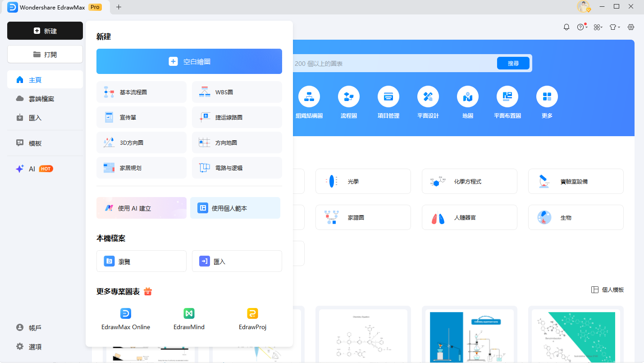Create a 空白繪圖 blank drawing
Image resolution: width=644 pixels, height=363 pixels.
click(x=189, y=61)
